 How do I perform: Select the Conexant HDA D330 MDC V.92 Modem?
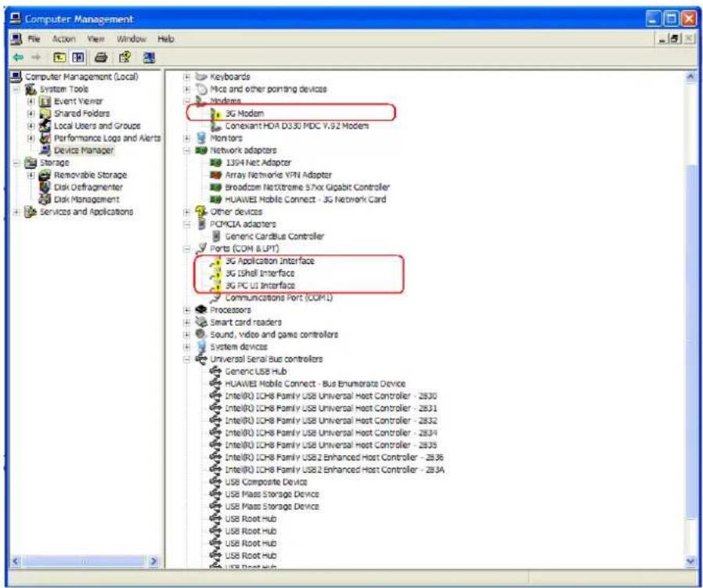297,126
